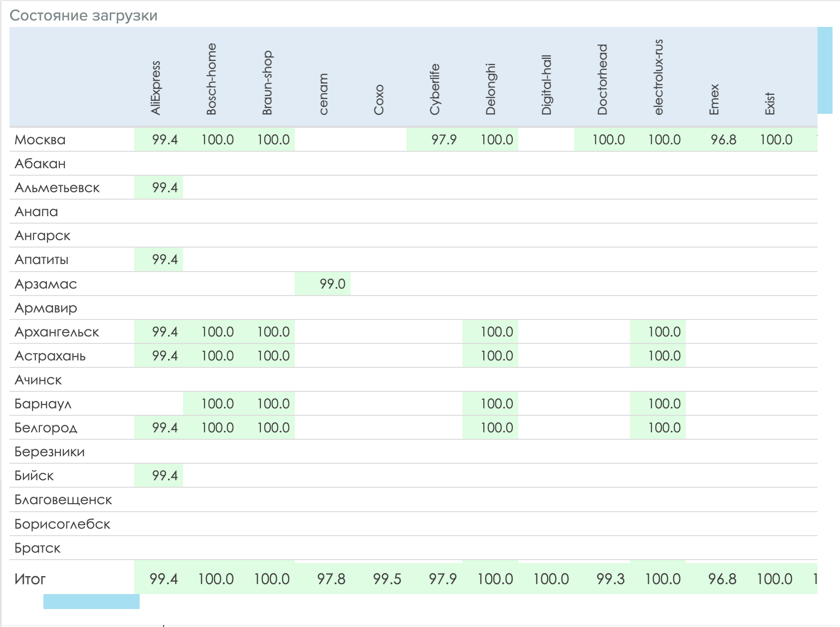Click the Борисоглебск row label
This screenshot has height=627, width=840.
(62, 524)
